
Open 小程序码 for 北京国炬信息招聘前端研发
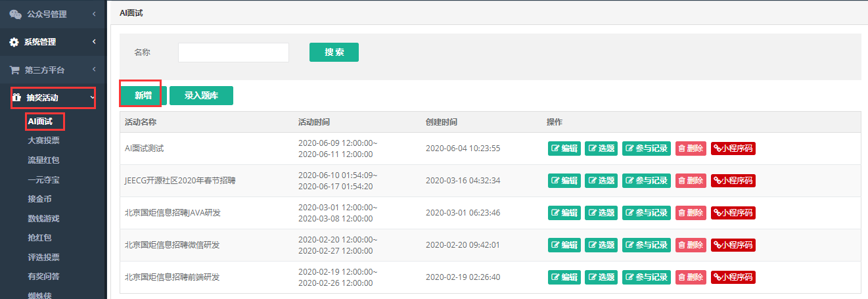tap(733, 277)
